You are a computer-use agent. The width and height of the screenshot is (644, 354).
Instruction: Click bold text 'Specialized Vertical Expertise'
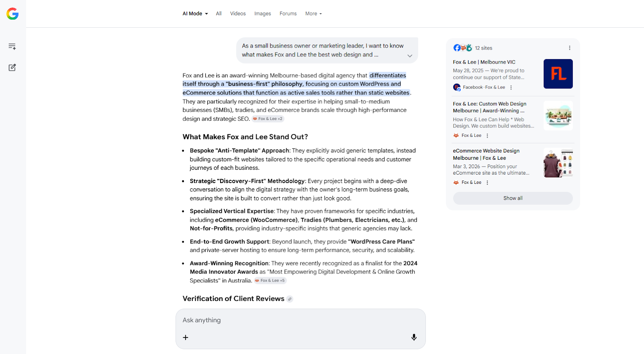(x=231, y=211)
